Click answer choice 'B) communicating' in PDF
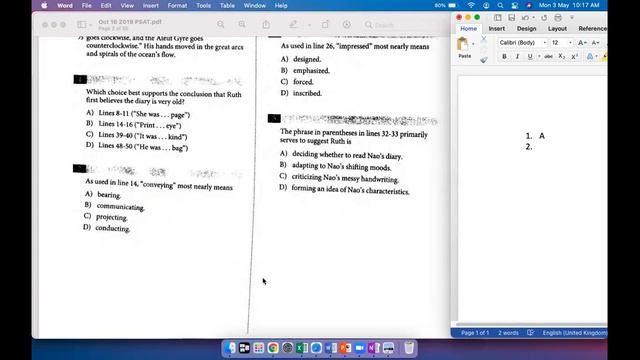Screen dimensions: 640x360 click(114, 206)
